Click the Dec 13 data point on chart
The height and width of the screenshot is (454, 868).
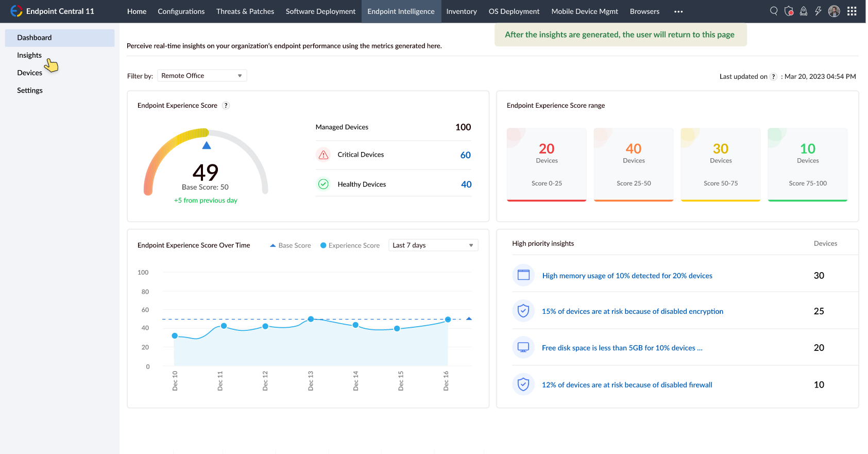point(311,320)
